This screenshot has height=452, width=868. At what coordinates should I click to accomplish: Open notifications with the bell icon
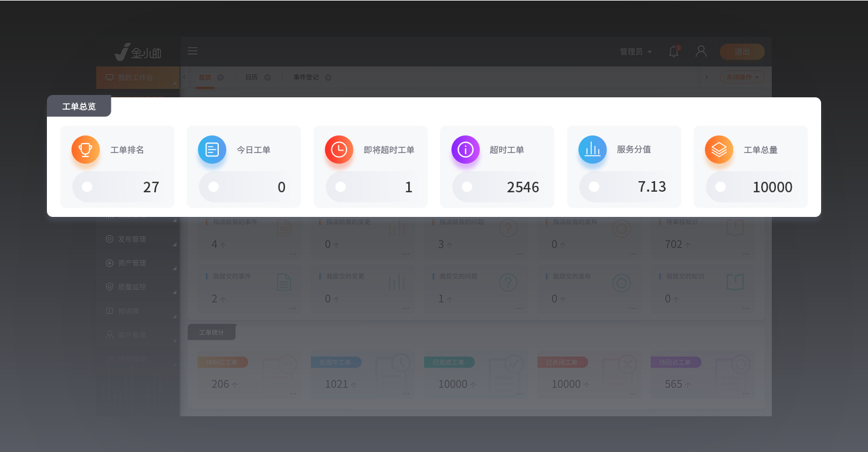click(x=674, y=52)
